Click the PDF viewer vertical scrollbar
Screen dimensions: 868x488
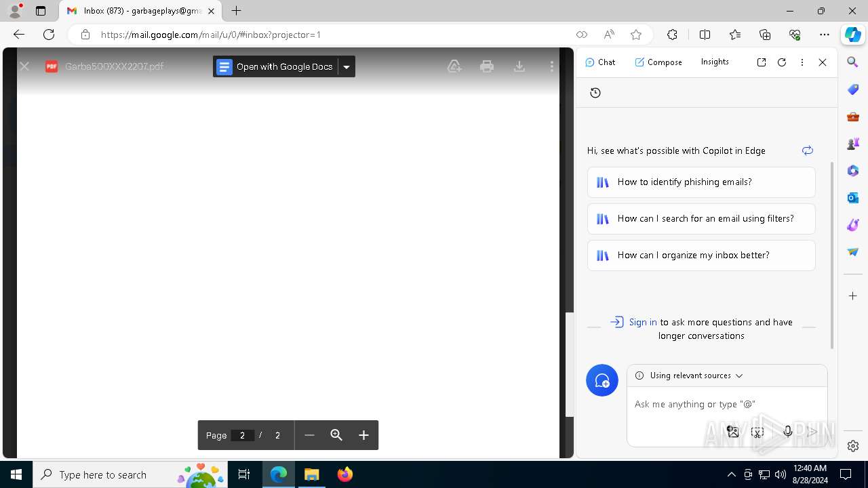click(570, 364)
